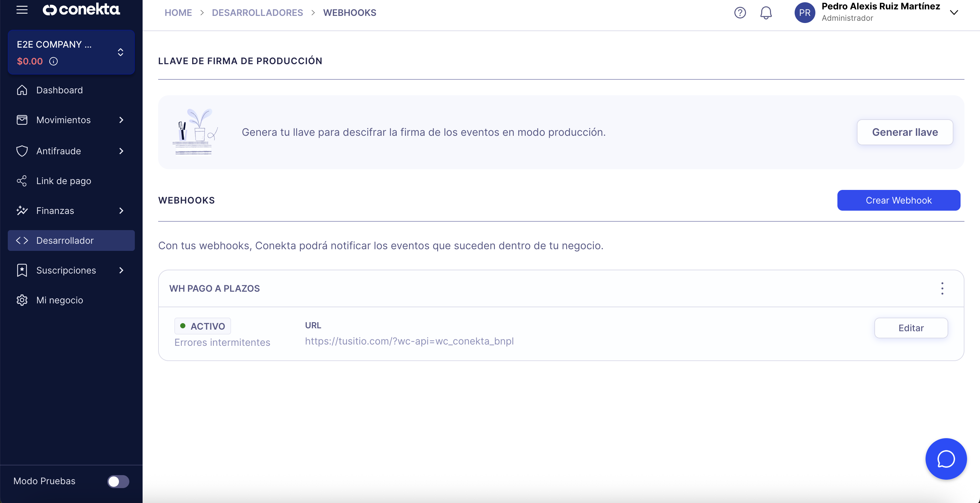The height and width of the screenshot is (503, 980).
Task: Click the Finanzas chart icon
Action: click(22, 210)
